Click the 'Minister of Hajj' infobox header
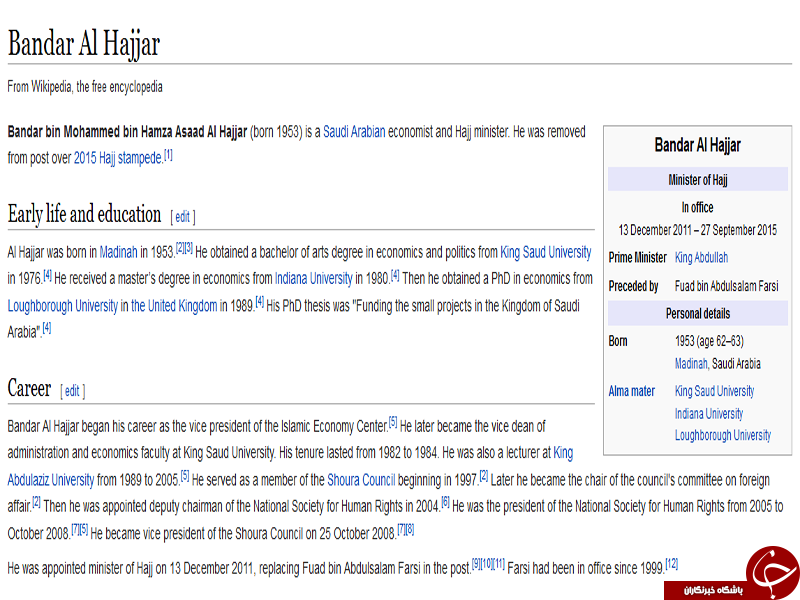Image resolution: width=800 pixels, height=600 pixels. pos(697,180)
